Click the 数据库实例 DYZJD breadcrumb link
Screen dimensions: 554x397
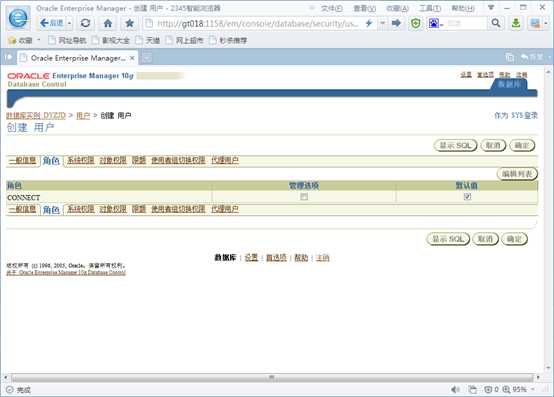(36, 115)
